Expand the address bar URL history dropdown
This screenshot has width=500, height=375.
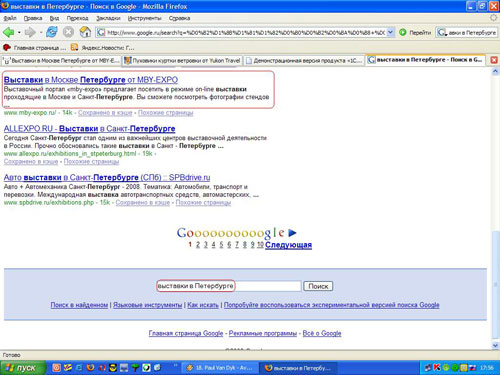pyautogui.click(x=391, y=32)
